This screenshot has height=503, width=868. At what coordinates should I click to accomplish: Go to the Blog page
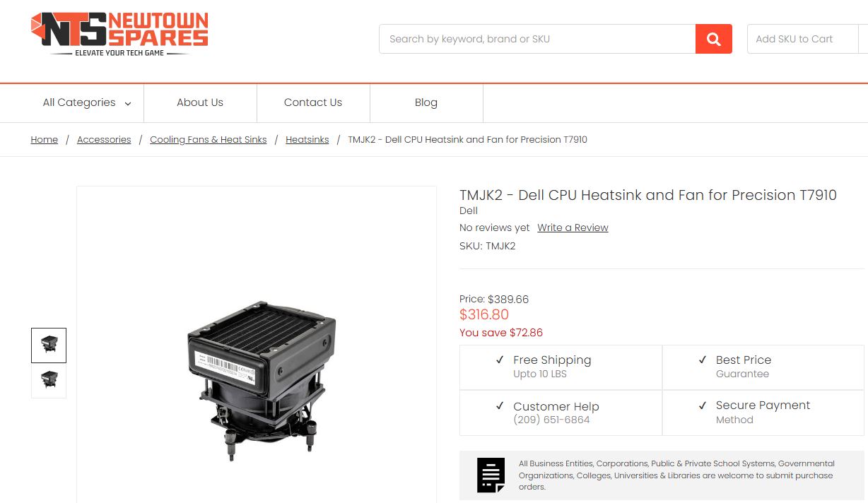tap(426, 102)
